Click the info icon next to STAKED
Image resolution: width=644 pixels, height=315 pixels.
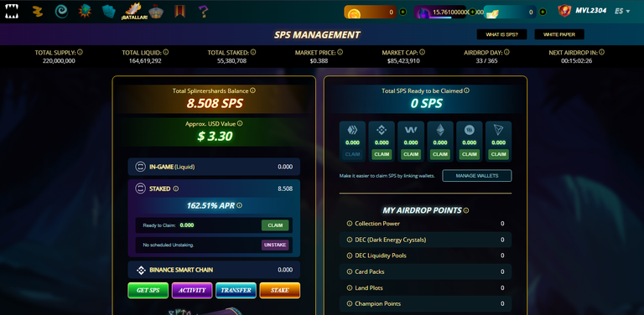coord(176,188)
